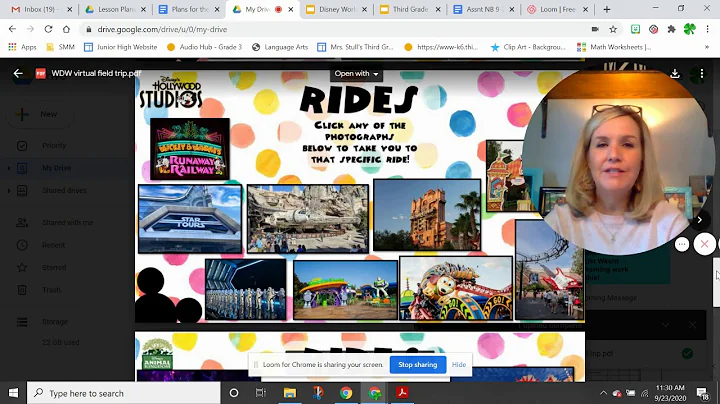
Task: Click the Tower of Terror photo
Action: (427, 215)
